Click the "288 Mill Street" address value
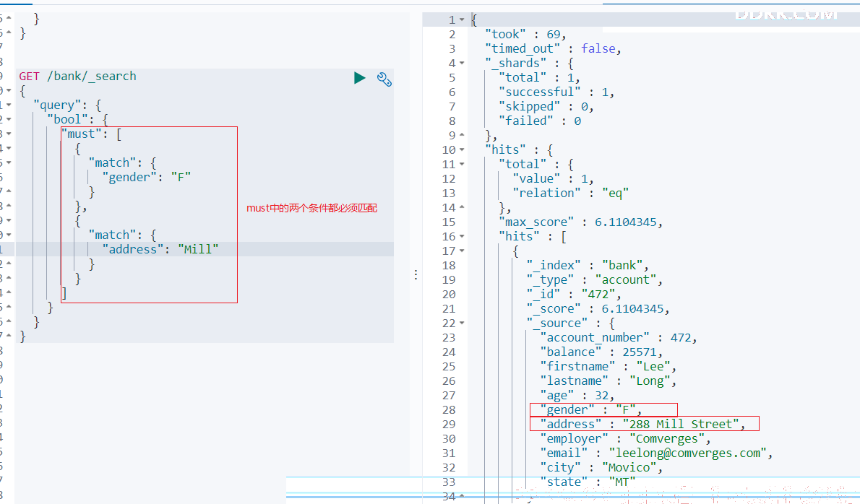The width and height of the screenshot is (860, 504). pos(681,424)
